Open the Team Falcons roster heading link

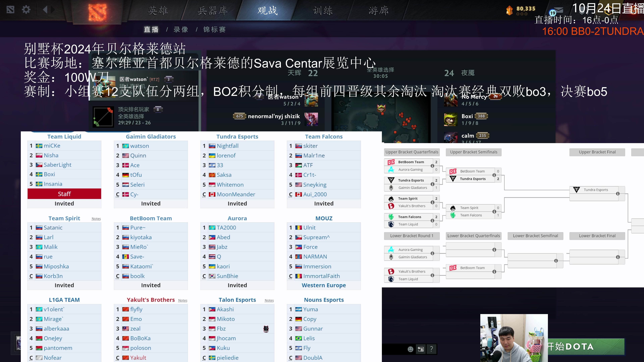(x=324, y=137)
